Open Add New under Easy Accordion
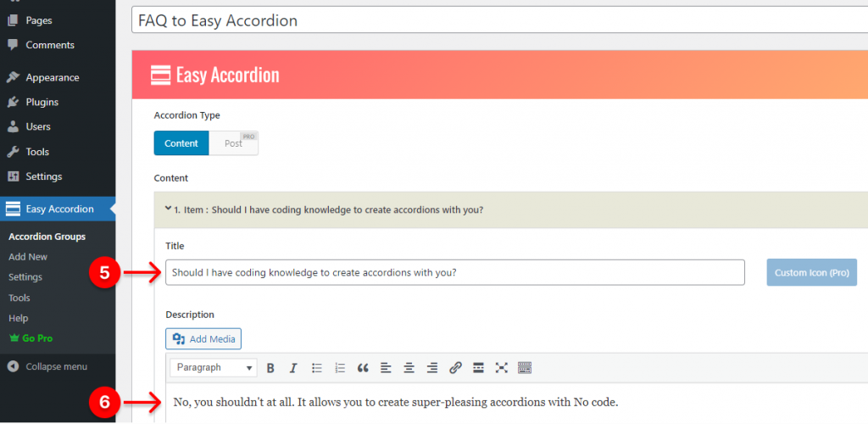The width and height of the screenshot is (868, 424). coord(28,257)
